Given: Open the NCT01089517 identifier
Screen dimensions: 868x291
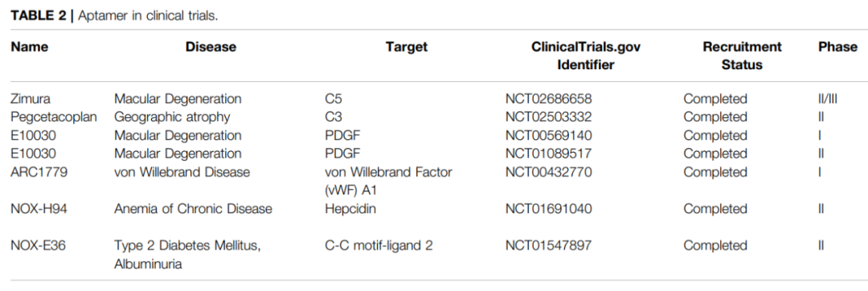Looking at the screenshot, I should point(548,154).
